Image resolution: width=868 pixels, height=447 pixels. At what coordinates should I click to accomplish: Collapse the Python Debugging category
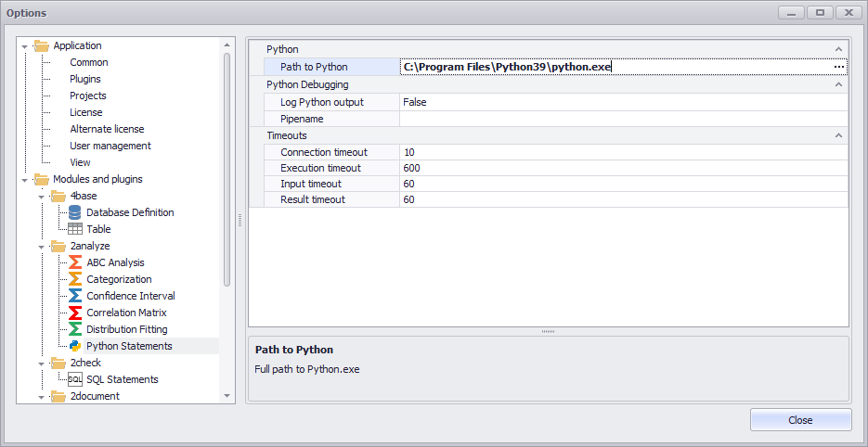pyautogui.click(x=838, y=84)
